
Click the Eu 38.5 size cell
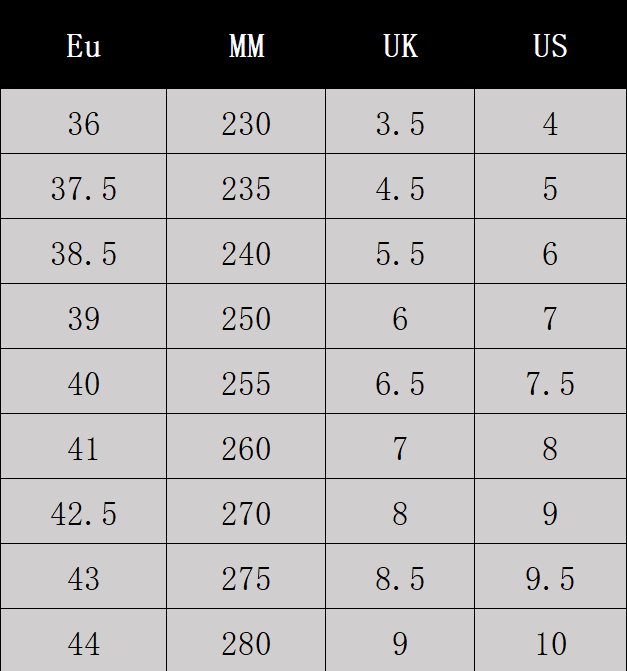tap(84, 253)
